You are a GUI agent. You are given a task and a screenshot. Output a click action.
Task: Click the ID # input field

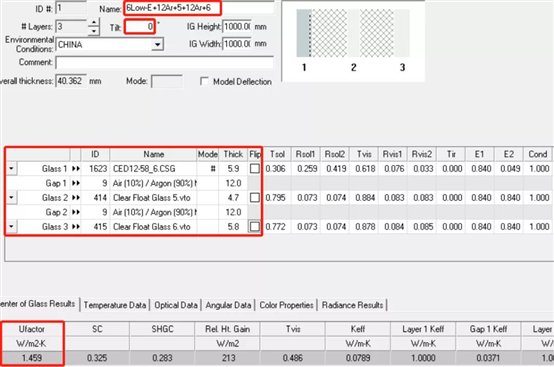(70, 8)
